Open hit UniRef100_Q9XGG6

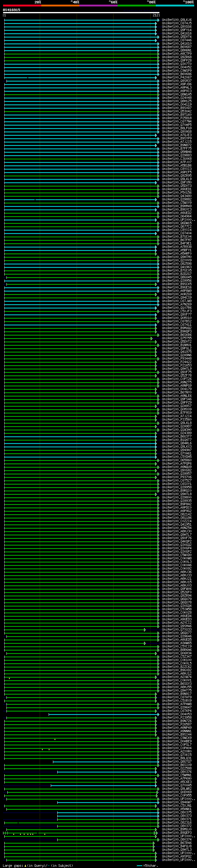tap(176, 26)
